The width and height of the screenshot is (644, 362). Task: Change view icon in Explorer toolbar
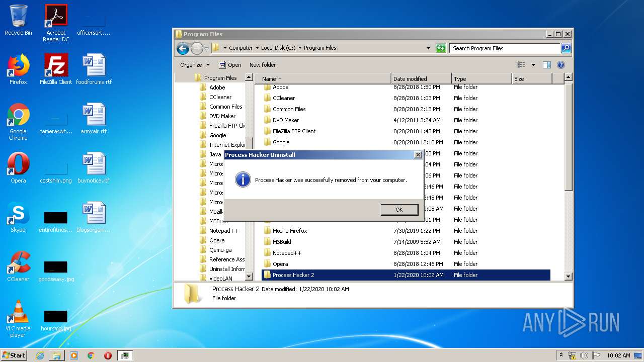point(521,65)
